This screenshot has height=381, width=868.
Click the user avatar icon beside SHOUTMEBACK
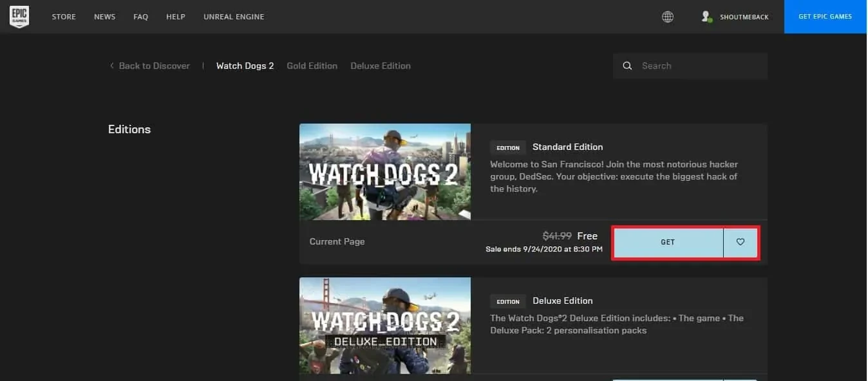coord(706,17)
